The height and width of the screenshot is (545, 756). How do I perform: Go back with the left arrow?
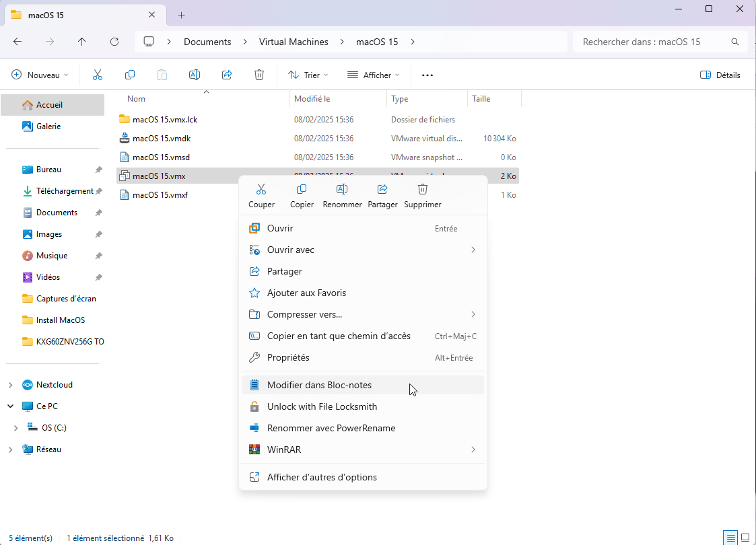18,42
